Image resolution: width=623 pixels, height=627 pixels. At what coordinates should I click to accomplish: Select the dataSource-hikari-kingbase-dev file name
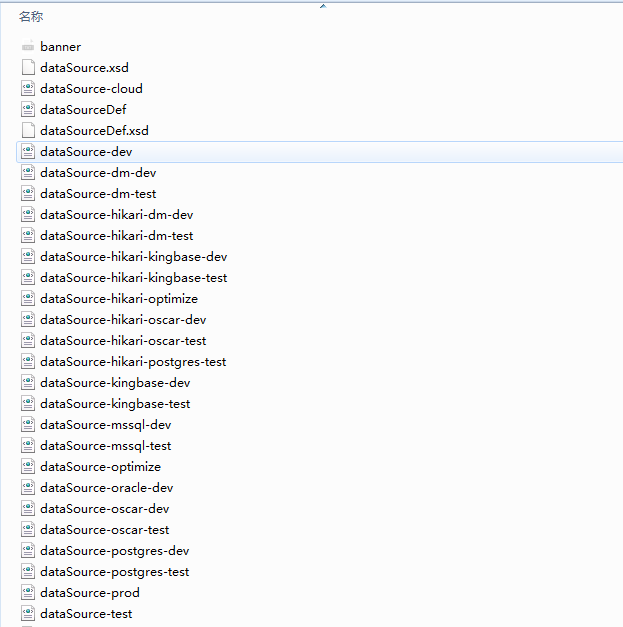point(133,257)
